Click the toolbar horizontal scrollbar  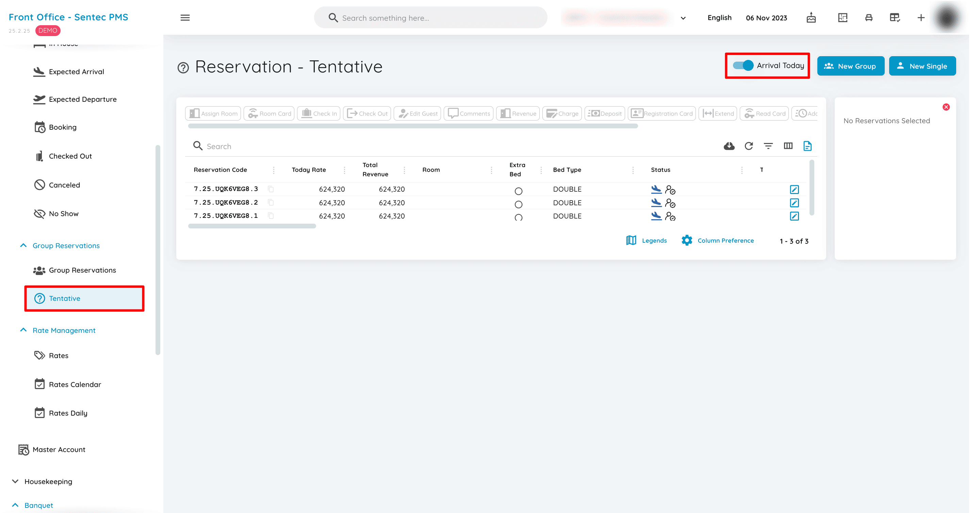point(413,126)
